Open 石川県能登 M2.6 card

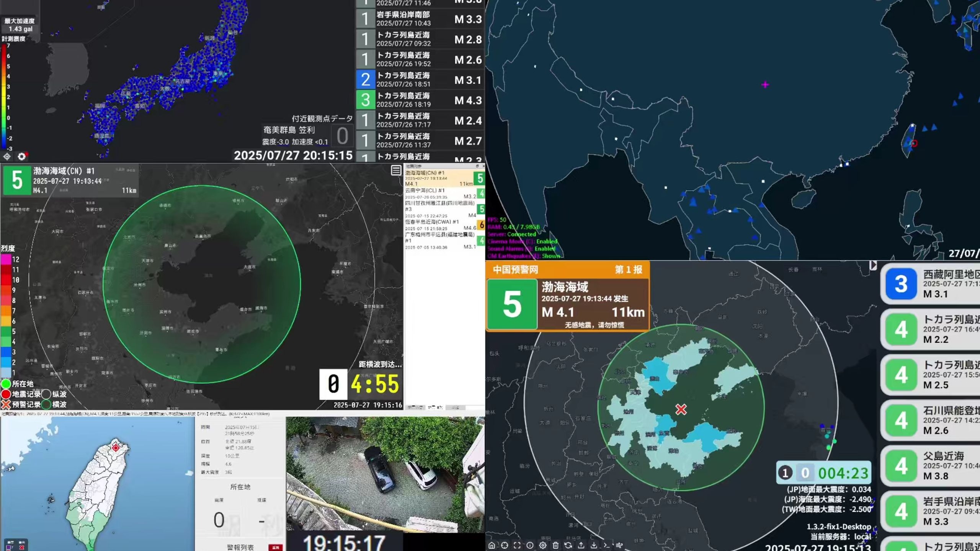pyautogui.click(x=931, y=421)
